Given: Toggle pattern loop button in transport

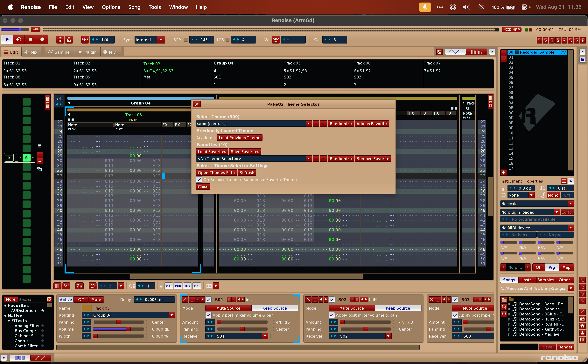Looking at the screenshot, I should point(18,39).
